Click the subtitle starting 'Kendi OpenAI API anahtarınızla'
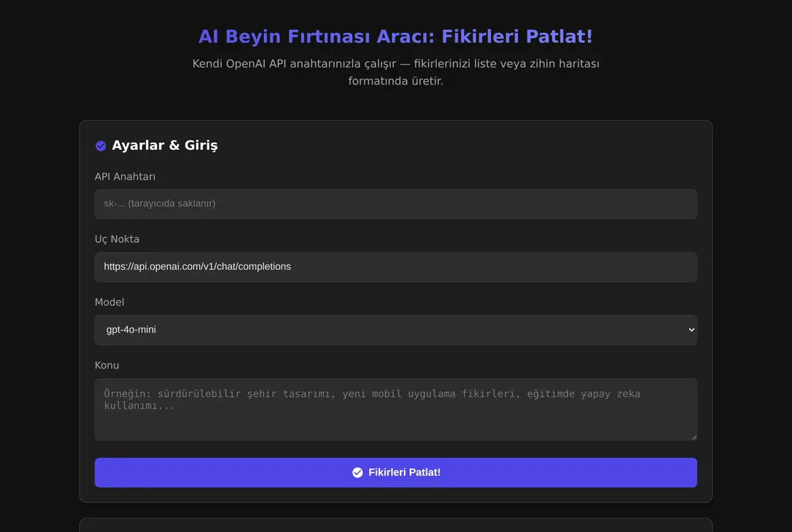 396,73
